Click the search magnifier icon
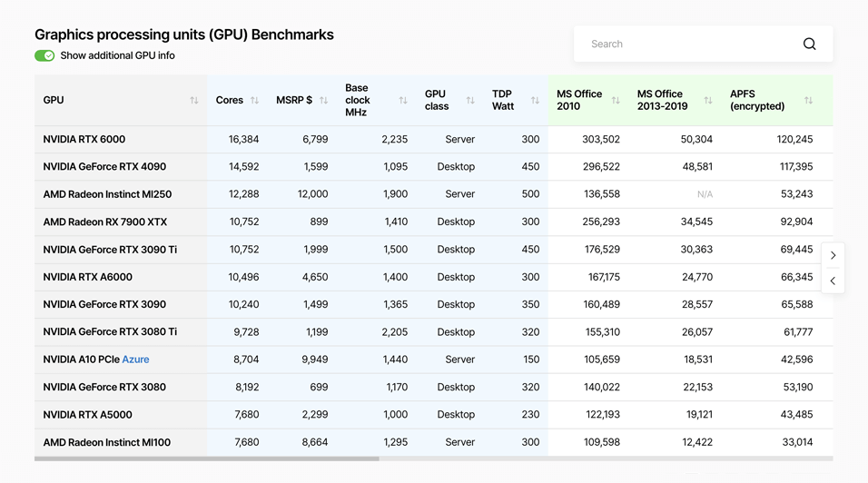The width and height of the screenshot is (868, 483). (x=809, y=44)
